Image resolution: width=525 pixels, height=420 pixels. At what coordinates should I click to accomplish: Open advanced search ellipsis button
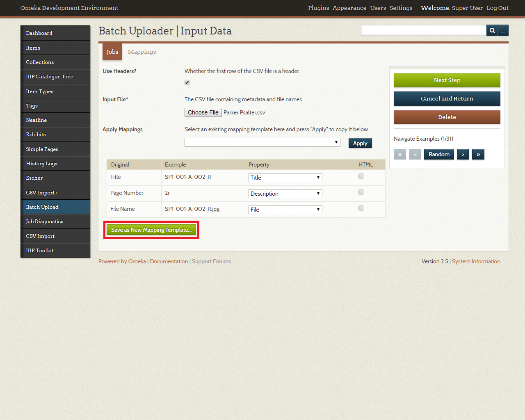pos(503,30)
